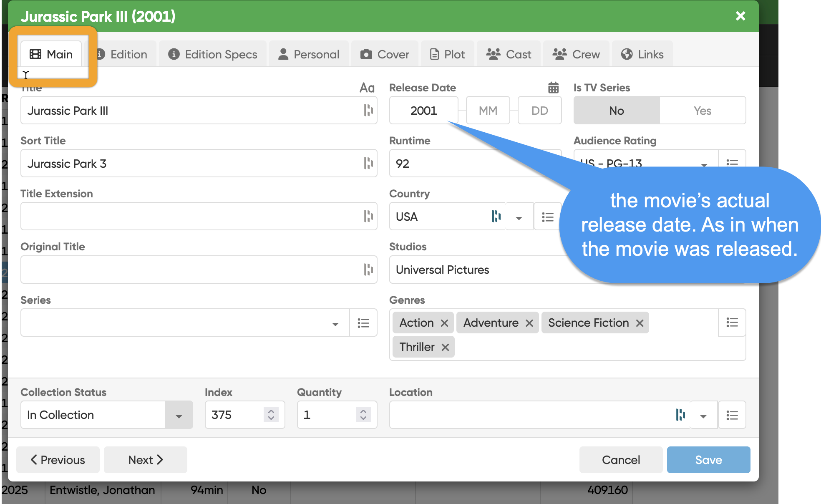Go to the Next movie
Image resolution: width=821 pixels, height=504 pixels.
145,460
